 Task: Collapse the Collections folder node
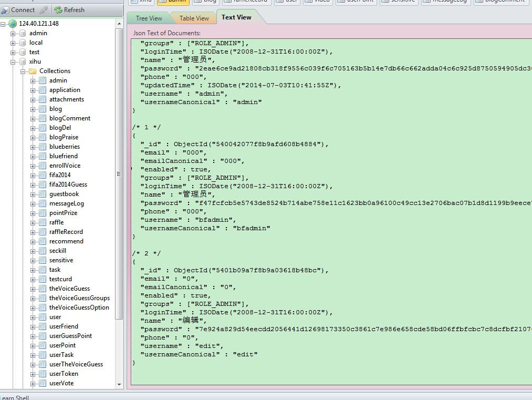point(23,71)
